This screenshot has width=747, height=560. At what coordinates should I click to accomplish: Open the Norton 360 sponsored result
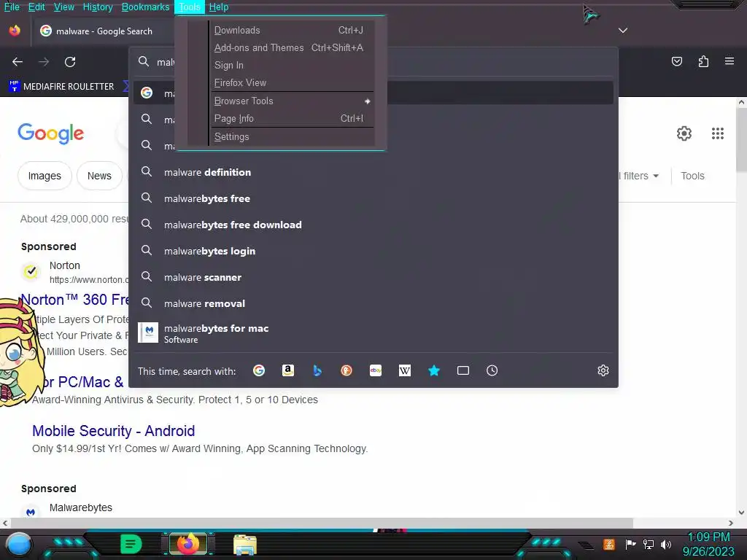pos(74,300)
